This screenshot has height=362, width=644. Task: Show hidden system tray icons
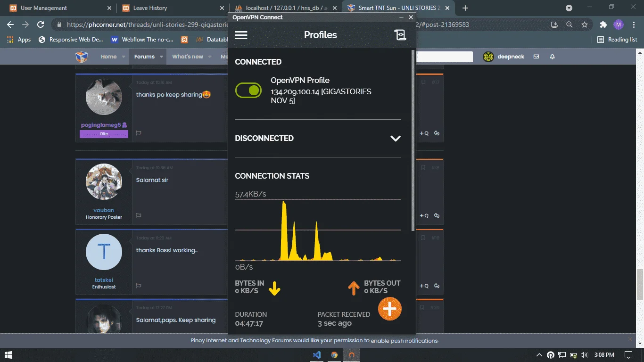tap(539, 355)
